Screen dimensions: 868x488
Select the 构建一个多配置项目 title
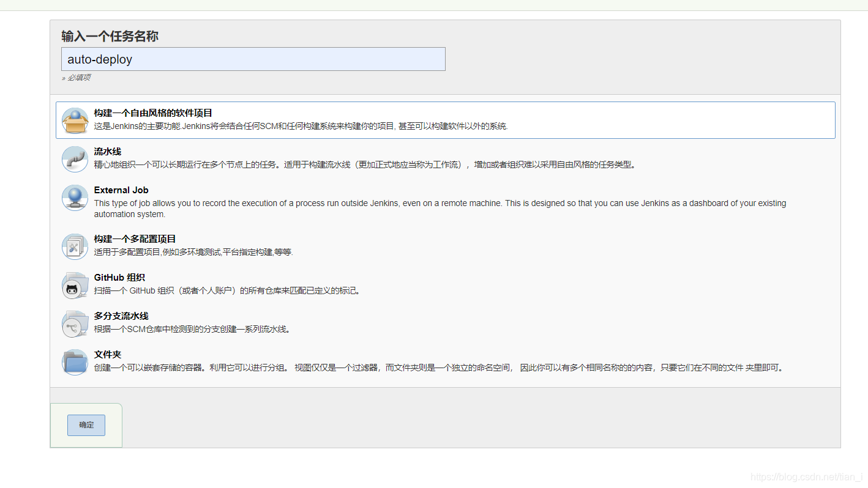click(135, 239)
